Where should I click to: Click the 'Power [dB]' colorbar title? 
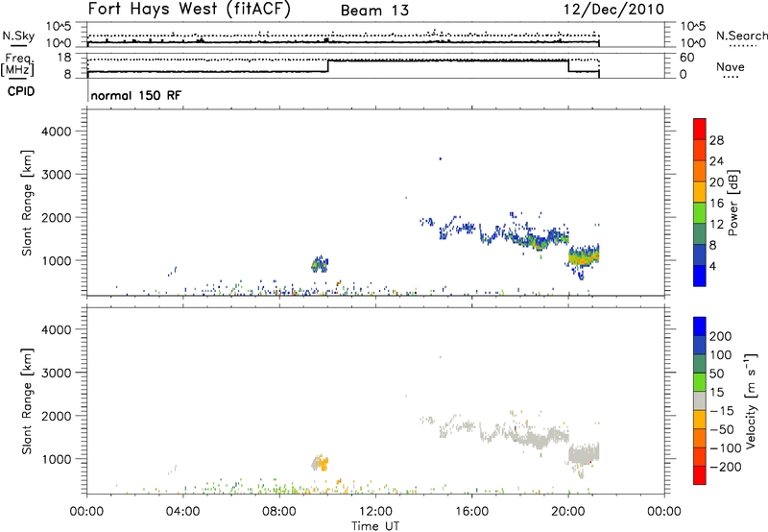[x=733, y=203]
